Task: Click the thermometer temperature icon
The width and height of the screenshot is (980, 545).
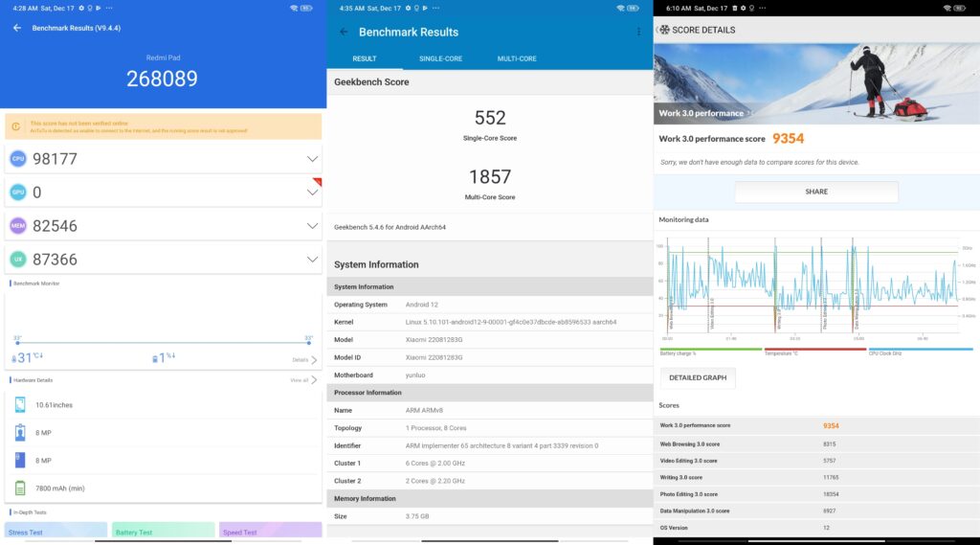Action: point(13,359)
